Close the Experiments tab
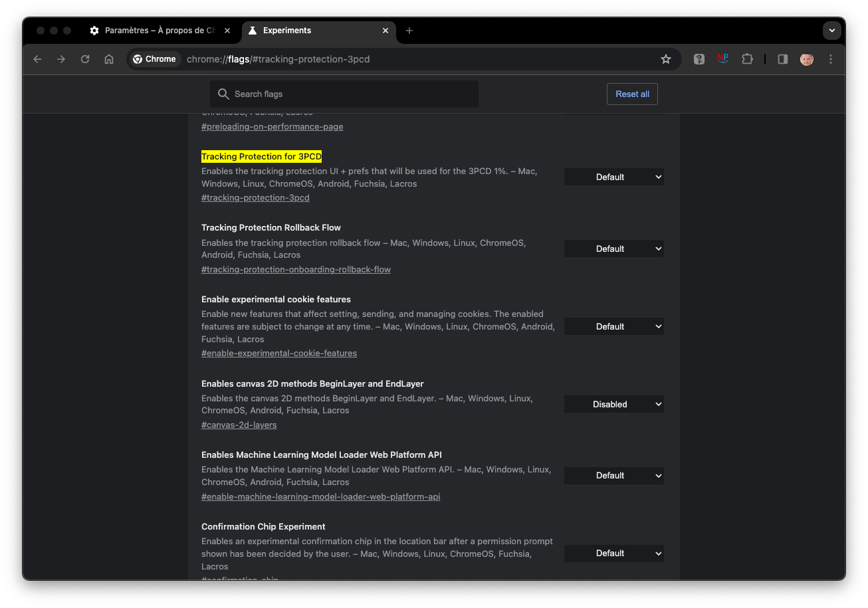Screen dimensions: 868x608 385,31
